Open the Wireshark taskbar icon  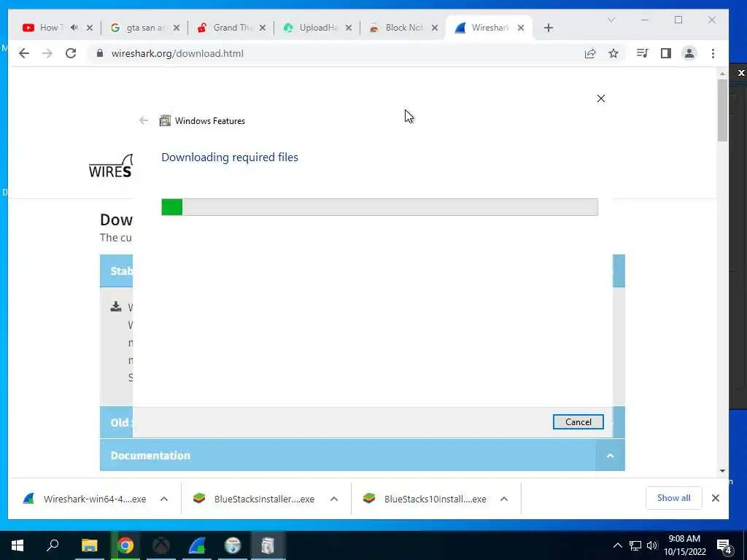coord(197,545)
